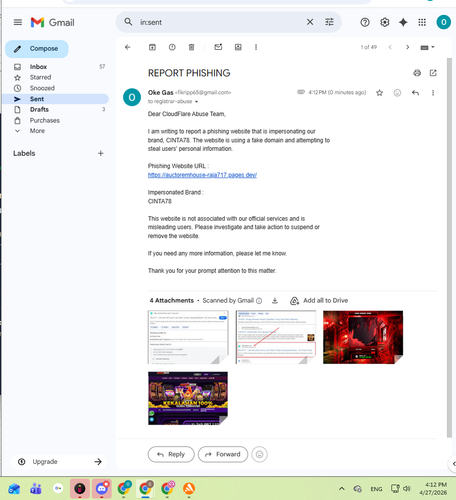Open input tools dropdown in toolbar
Image resolution: width=456 pixels, height=500 pixels.
coord(427,47)
